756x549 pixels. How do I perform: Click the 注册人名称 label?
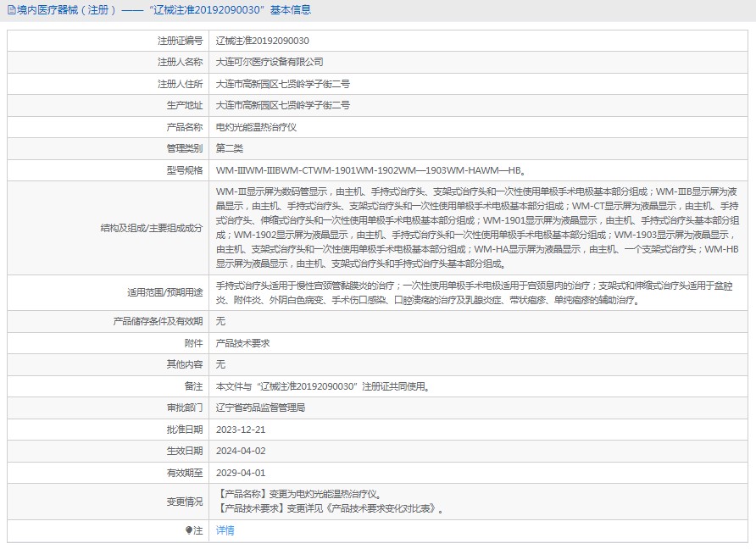180,62
